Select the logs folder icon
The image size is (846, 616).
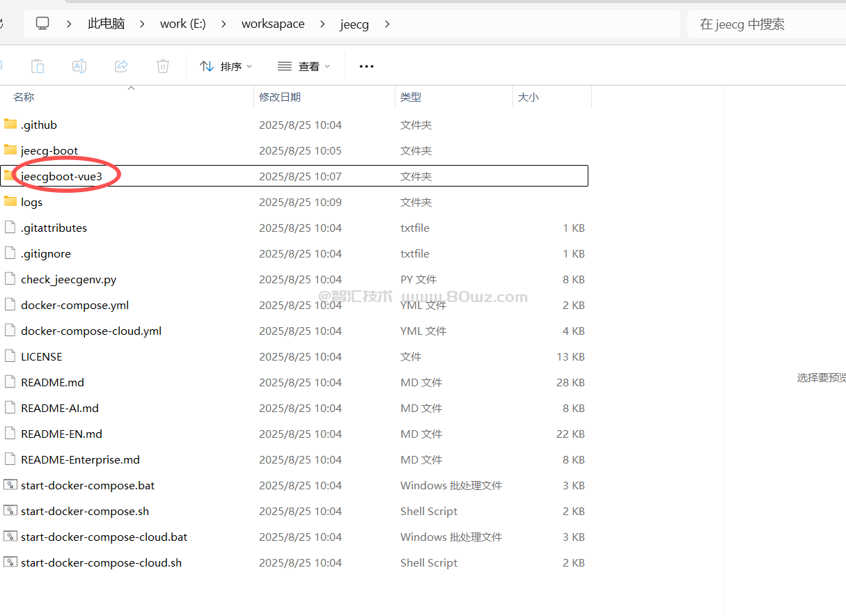[10, 202]
